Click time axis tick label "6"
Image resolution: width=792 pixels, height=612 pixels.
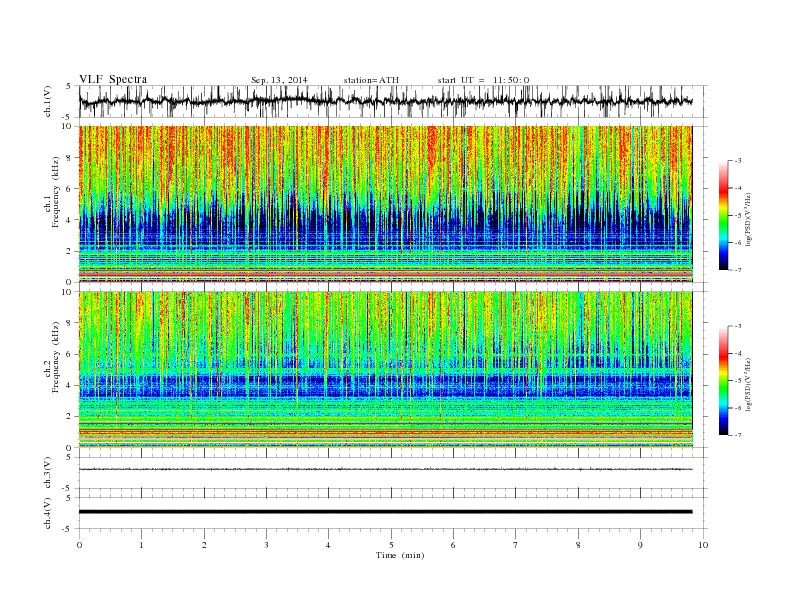453,545
